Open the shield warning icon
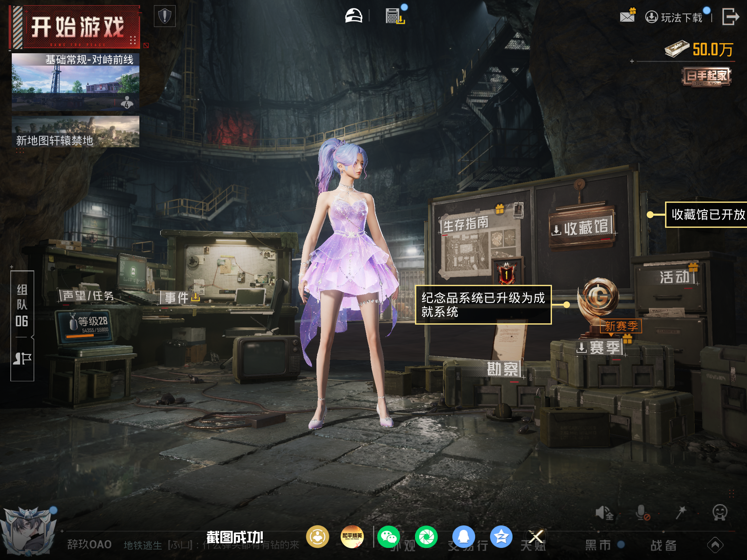 [165, 16]
